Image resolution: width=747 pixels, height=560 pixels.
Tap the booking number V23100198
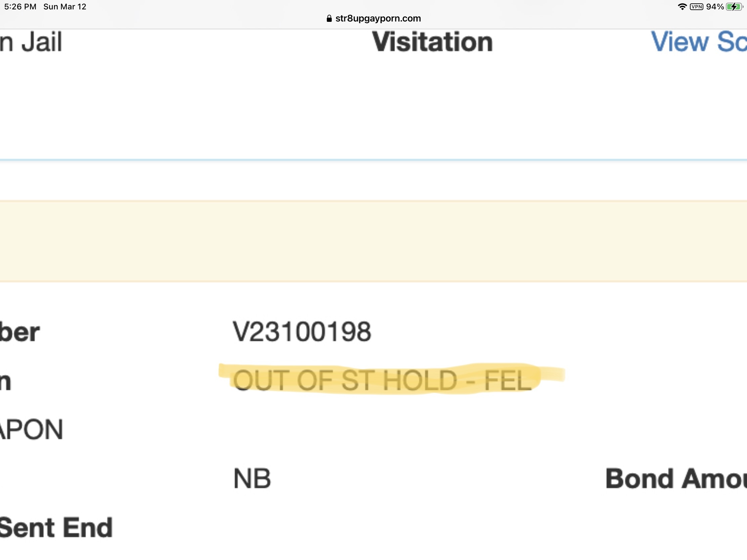(302, 331)
